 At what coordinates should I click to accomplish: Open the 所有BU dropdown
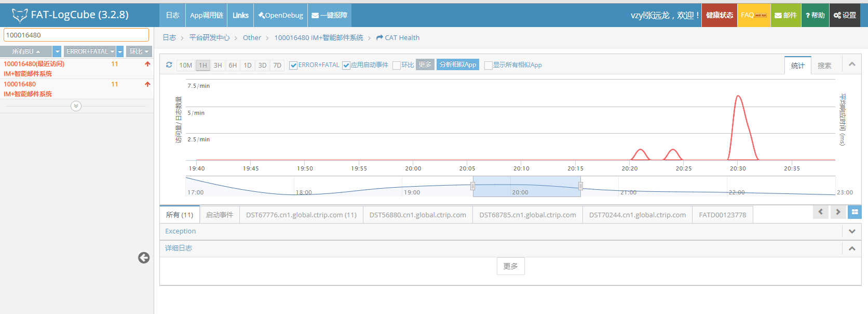[26, 51]
